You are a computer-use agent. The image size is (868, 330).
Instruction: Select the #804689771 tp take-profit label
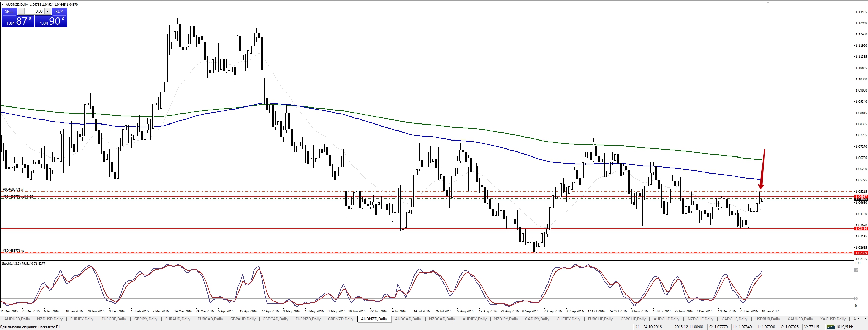[x=14, y=251]
